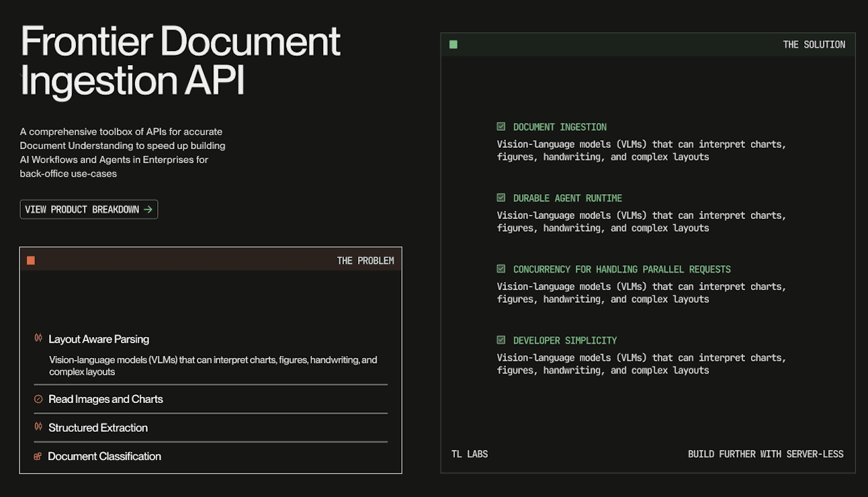Click the checkmark icon beside Durable Agent Runtime
The image size is (868, 497).
501,197
